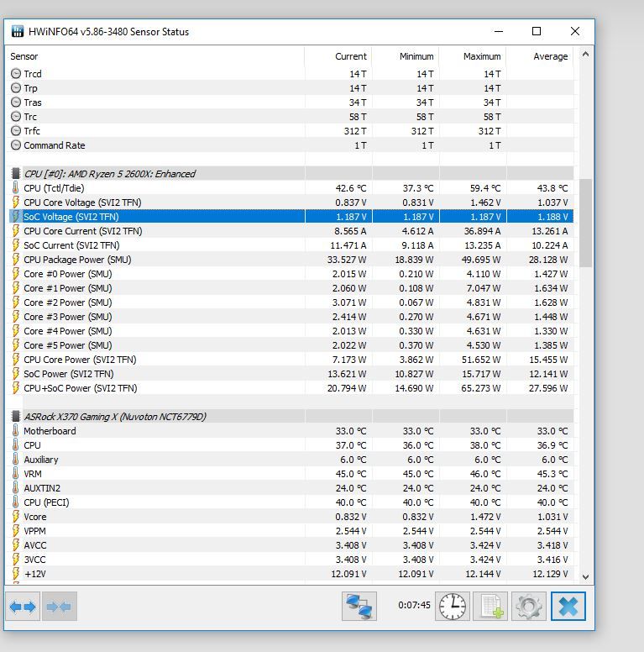Screen dimensions: 644x652
Task: Click the chip icon of ASRock X370 group
Action: click(x=16, y=416)
